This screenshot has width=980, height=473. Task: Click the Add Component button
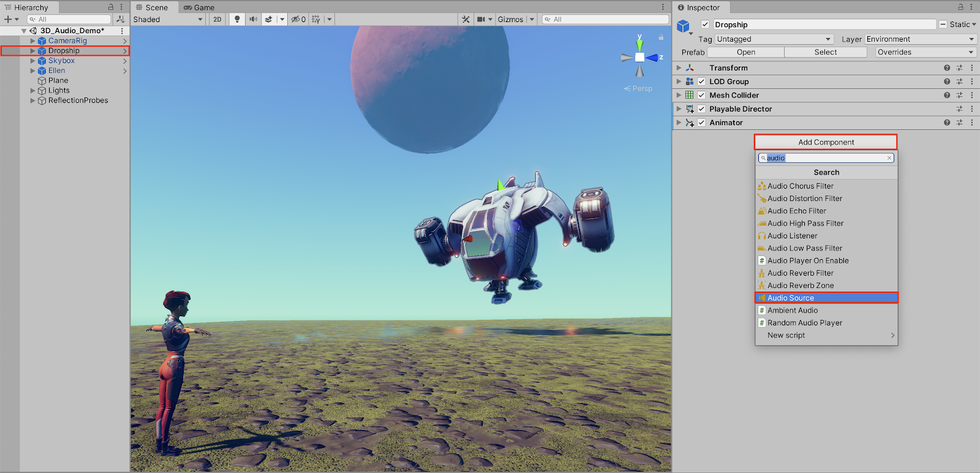(826, 142)
